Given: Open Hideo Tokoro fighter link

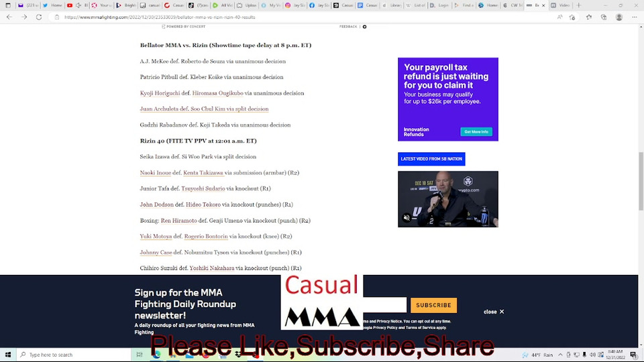Looking at the screenshot, I should coord(203,204).
